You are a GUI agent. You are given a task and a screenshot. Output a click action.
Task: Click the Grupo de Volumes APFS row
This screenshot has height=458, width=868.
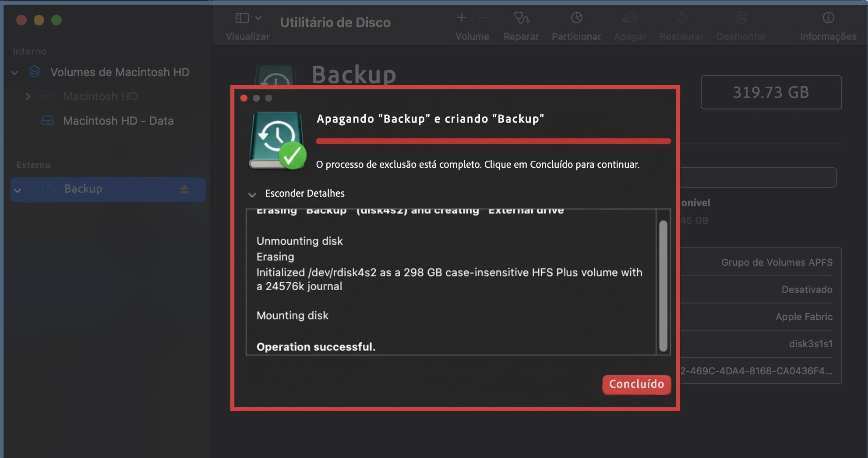pyautogui.click(x=776, y=262)
